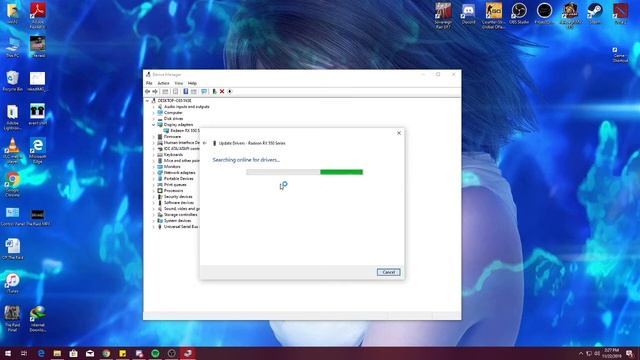640x360 pixels.
Task: Click Scan for hardware changes monitor icon
Action: pos(204,91)
